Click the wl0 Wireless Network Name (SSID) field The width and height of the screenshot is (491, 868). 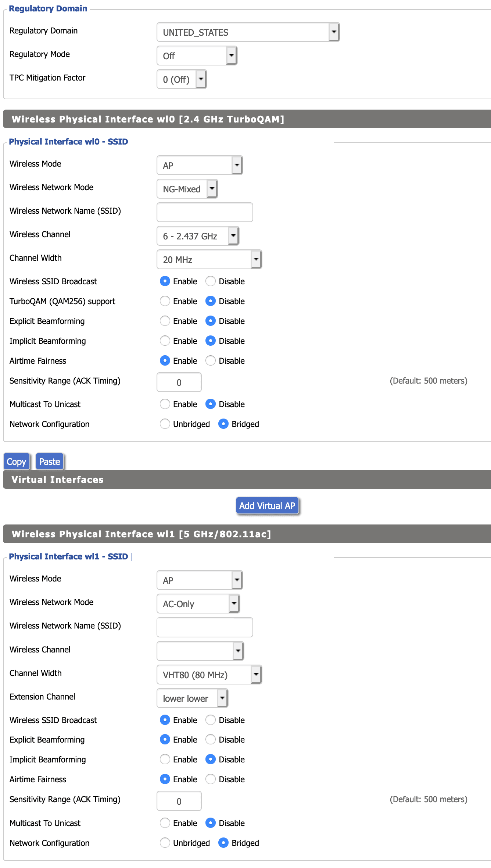point(205,212)
